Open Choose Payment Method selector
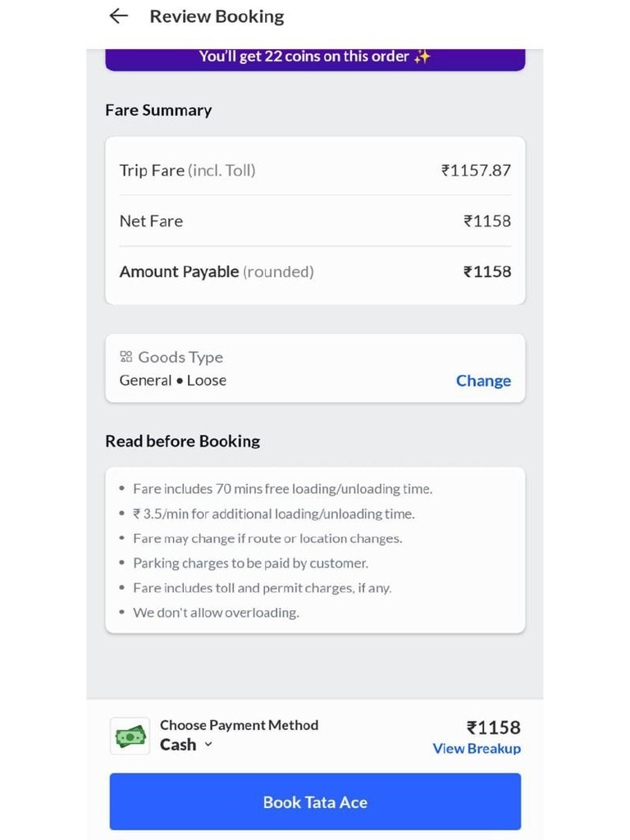This screenshot has width=630, height=840. click(239, 736)
